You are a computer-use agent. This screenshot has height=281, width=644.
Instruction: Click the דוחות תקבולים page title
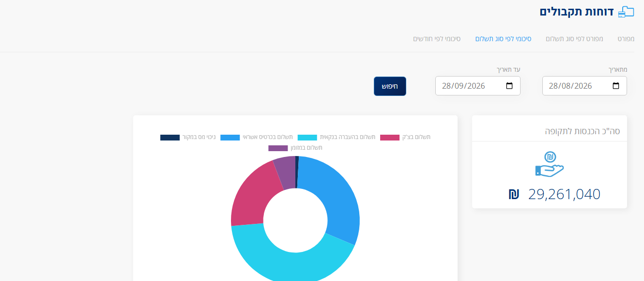[576, 12]
